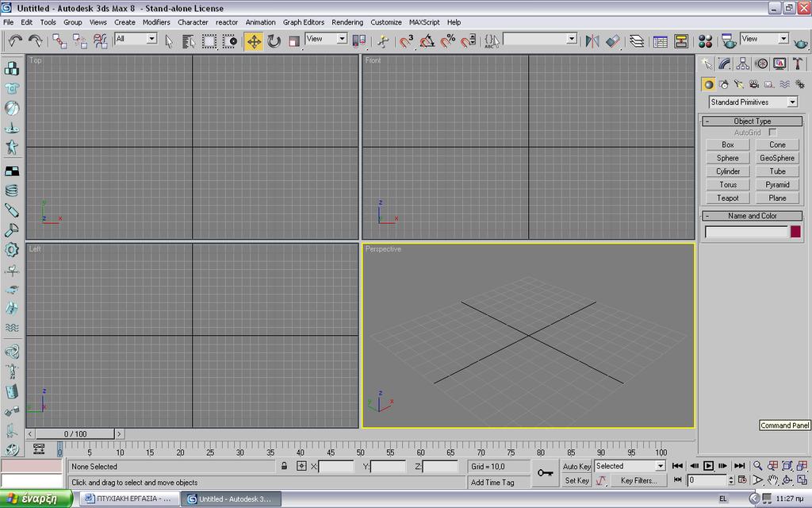This screenshot has height=508, width=812.
Task: Toggle Auto Key animation mode
Action: coord(576,466)
